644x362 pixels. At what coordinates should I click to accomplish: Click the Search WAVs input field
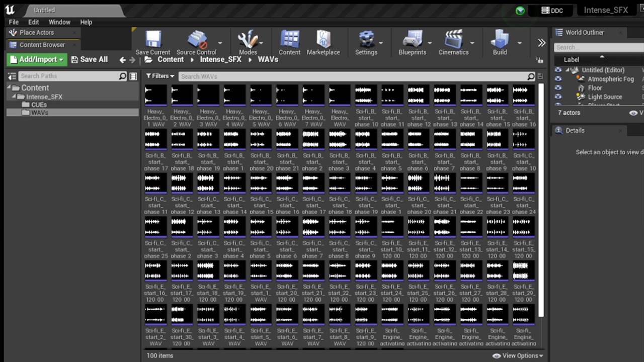352,76
